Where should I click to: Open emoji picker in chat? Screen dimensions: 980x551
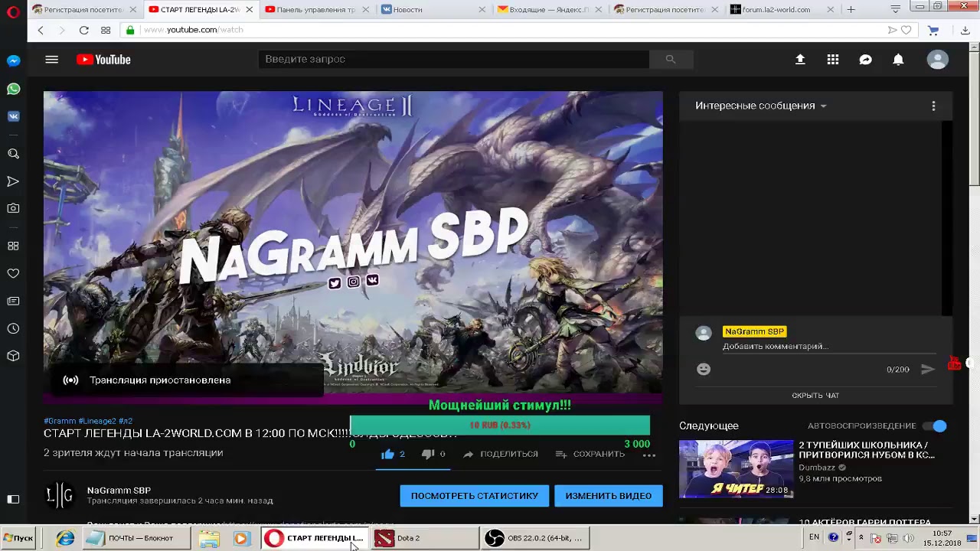[x=704, y=369]
